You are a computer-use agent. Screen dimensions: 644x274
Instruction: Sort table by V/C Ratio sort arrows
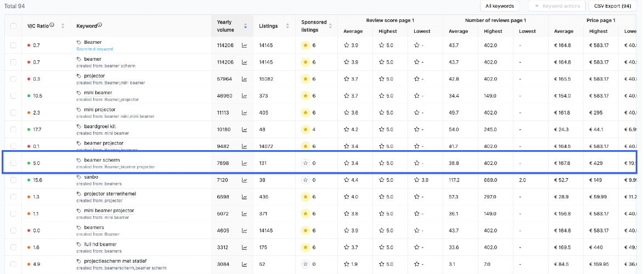(x=63, y=26)
